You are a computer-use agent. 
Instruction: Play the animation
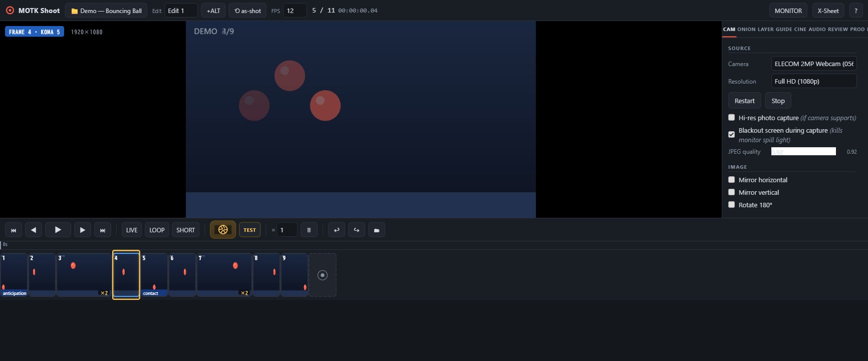coord(58,230)
